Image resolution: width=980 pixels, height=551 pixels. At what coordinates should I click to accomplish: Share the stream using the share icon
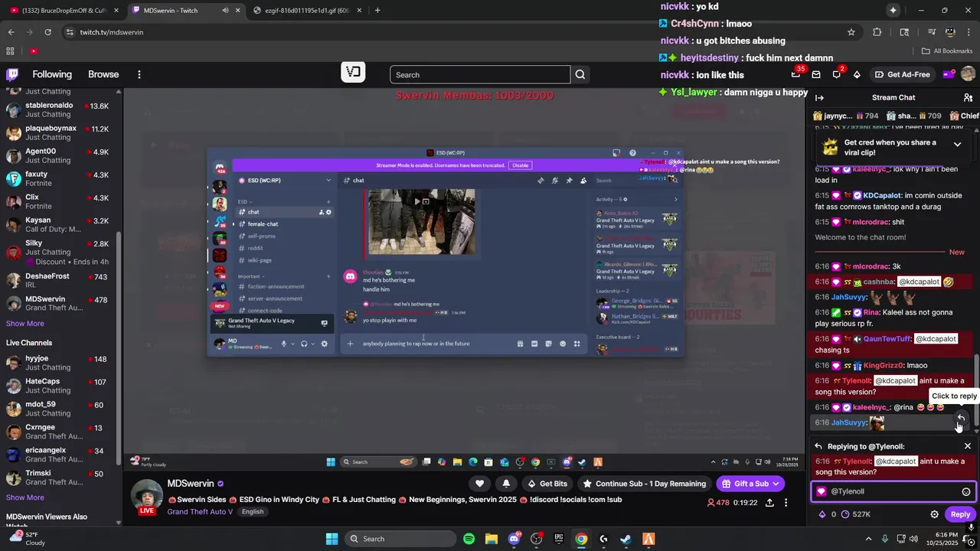coord(769,503)
